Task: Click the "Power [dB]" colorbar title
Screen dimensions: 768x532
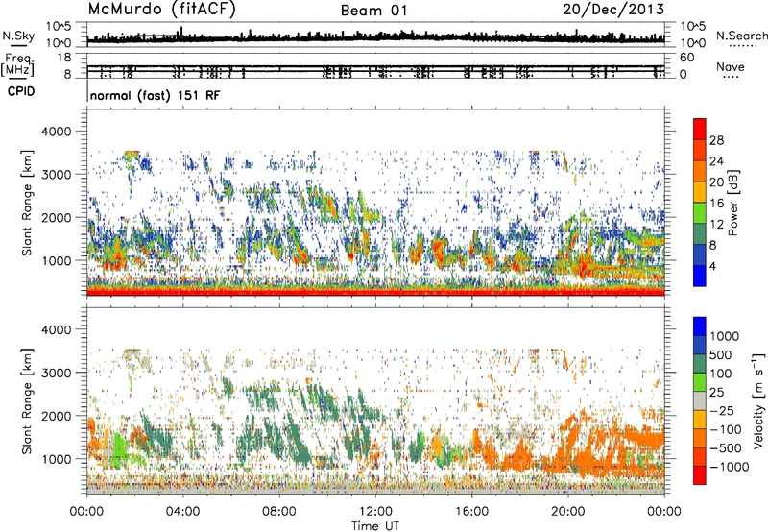Action: [732, 203]
